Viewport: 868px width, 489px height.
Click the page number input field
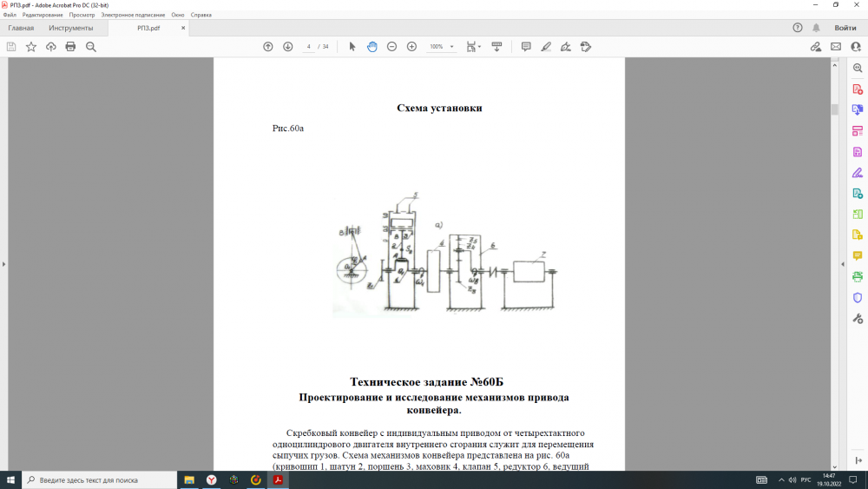pyautogui.click(x=309, y=47)
